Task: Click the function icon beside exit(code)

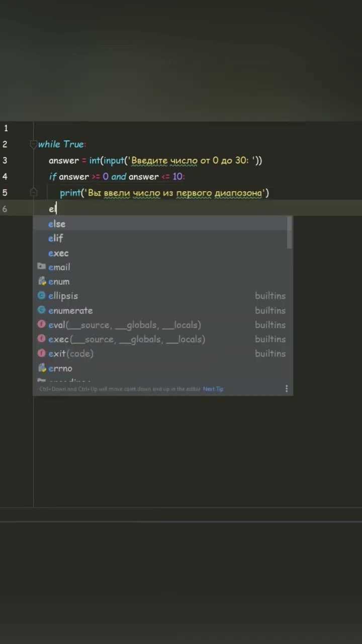Action: point(42,353)
